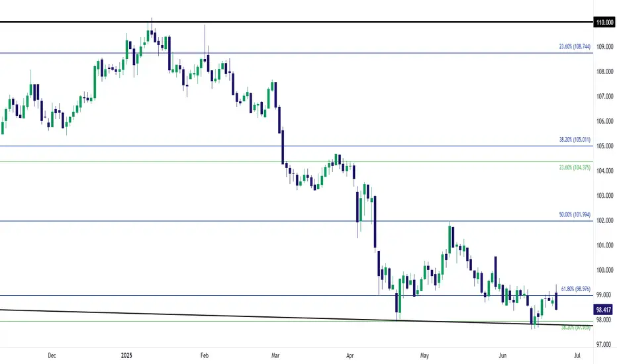Select the green 38.20% (97.939) label
This screenshot has width=617, height=364.
(576, 328)
